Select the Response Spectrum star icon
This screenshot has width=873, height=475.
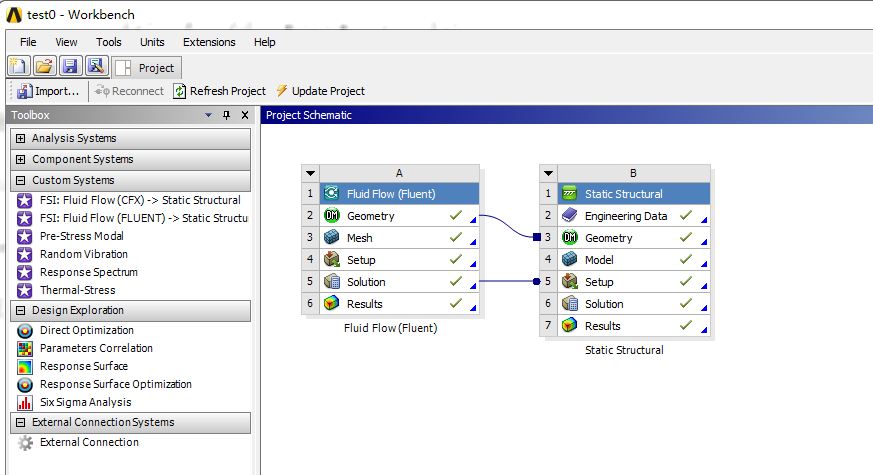[24, 272]
